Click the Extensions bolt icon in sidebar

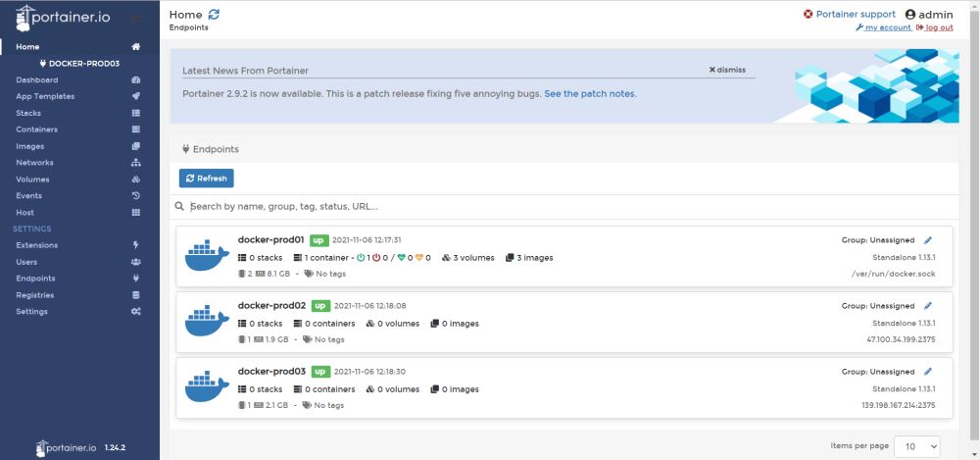coord(135,245)
